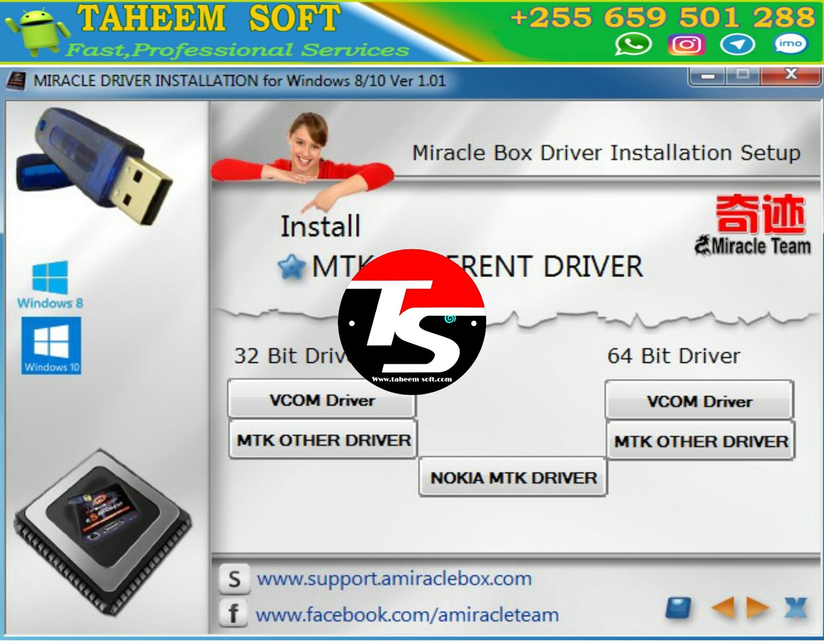Click the 'Miracle Box Driver Installation Setup' title
Viewport: 824px width, 644px height.
[606, 153]
